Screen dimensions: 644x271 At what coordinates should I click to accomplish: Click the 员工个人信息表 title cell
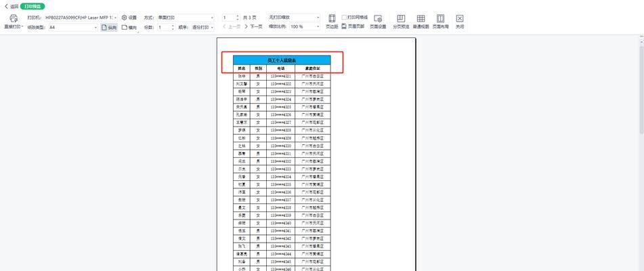[x=282, y=60]
